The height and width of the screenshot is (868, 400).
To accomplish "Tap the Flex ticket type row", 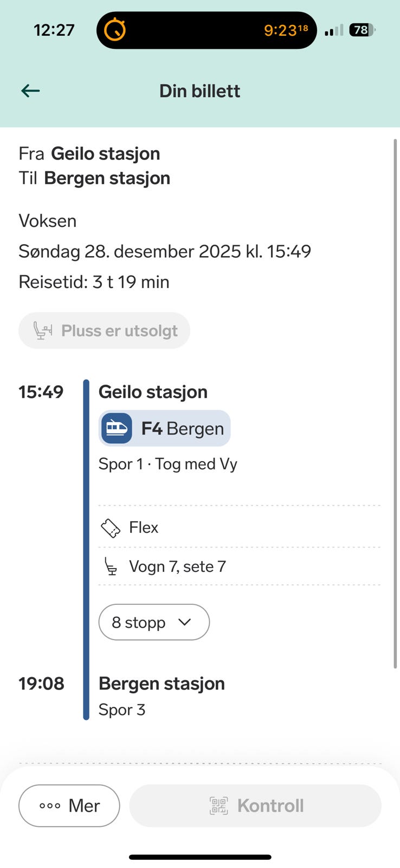I will click(x=238, y=527).
